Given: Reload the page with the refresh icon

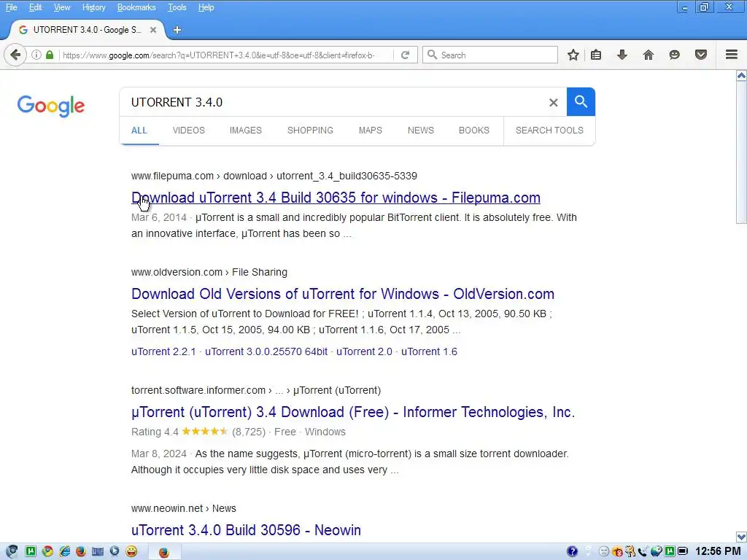Looking at the screenshot, I should point(406,55).
